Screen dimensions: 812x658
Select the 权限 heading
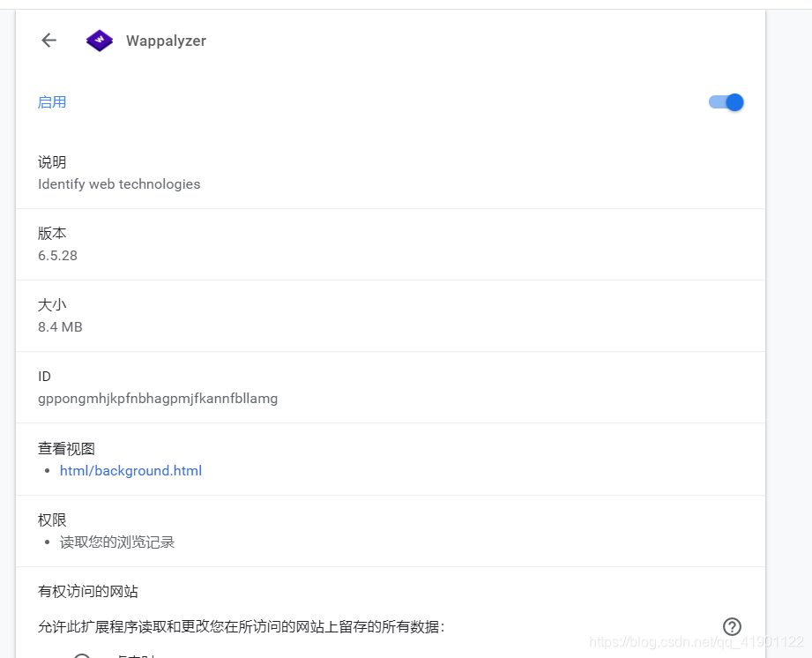click(x=52, y=520)
